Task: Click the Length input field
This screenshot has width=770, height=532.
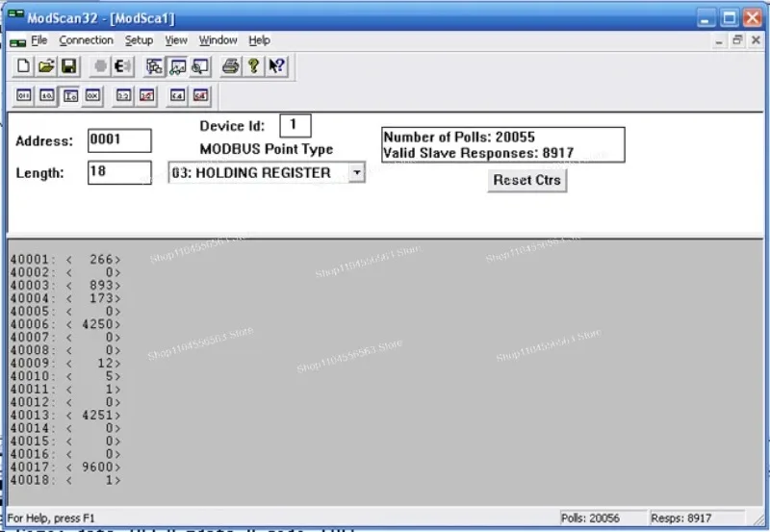Action: (x=119, y=172)
